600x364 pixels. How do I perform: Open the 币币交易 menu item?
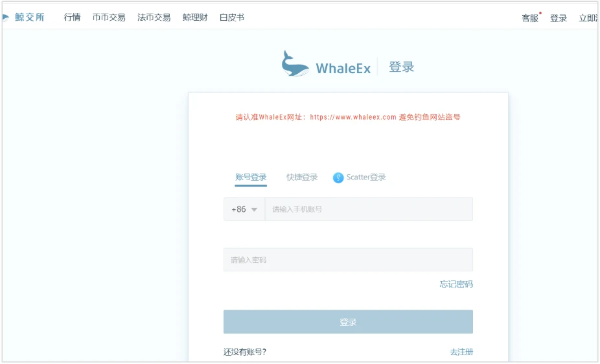tap(109, 17)
